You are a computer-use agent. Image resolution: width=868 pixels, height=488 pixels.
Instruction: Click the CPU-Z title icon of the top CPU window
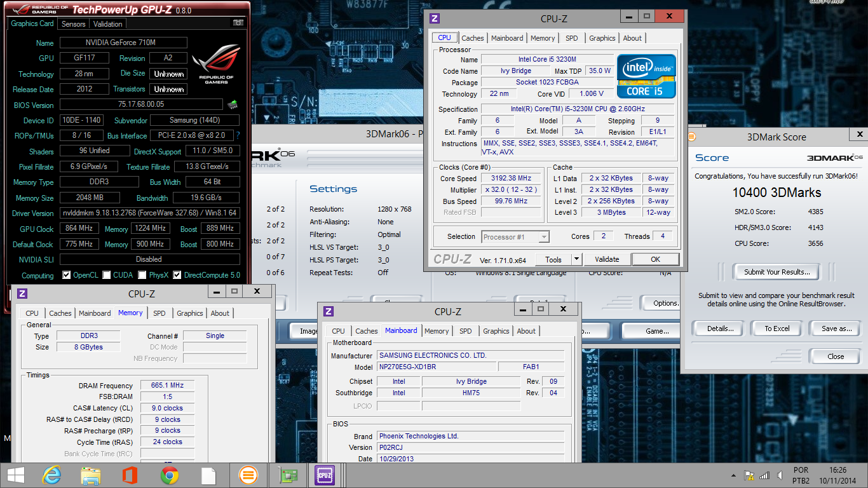click(435, 18)
